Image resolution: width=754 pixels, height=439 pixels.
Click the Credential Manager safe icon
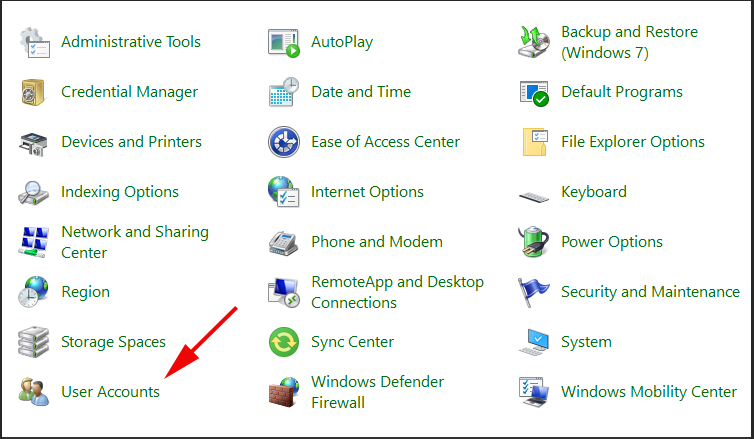(x=33, y=92)
